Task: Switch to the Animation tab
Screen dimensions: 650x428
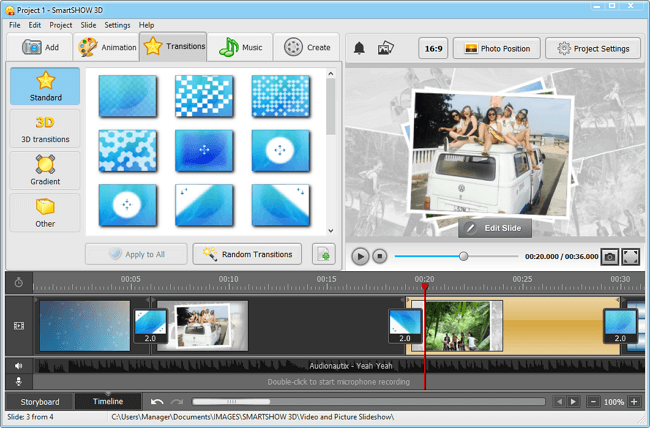Action: 107,47
